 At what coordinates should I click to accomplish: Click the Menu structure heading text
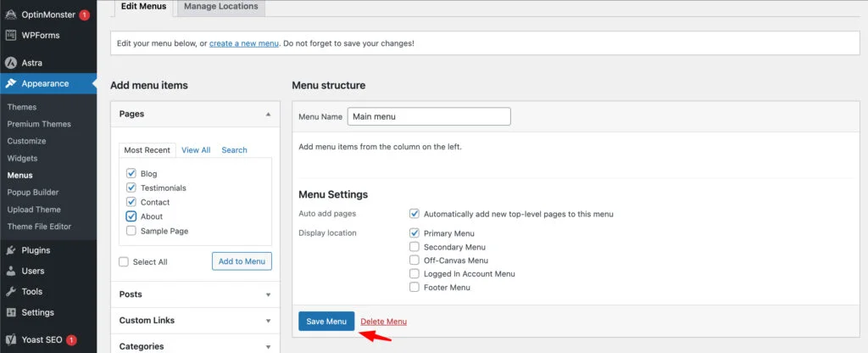328,86
